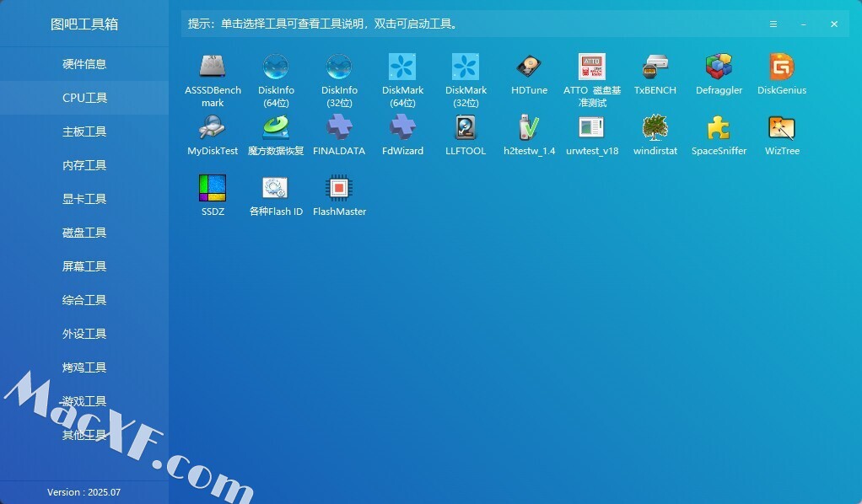The width and height of the screenshot is (862, 504).
Task: Select the DiskInfo (32位) icon
Action: [x=339, y=67]
